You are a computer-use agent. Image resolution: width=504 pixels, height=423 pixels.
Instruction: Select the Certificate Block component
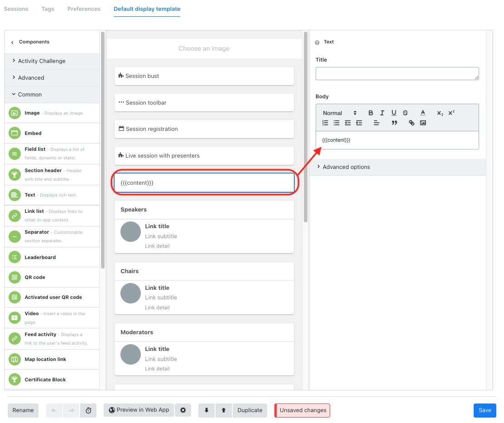pyautogui.click(x=52, y=379)
